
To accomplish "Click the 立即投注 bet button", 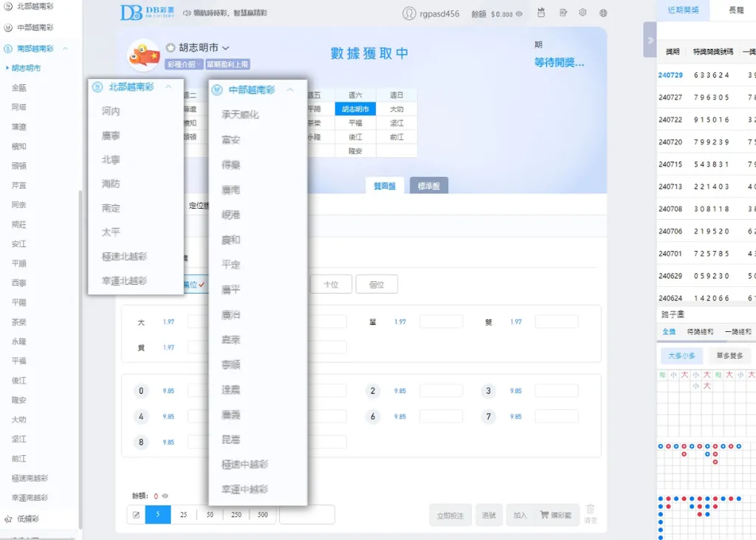I will click(450, 515).
